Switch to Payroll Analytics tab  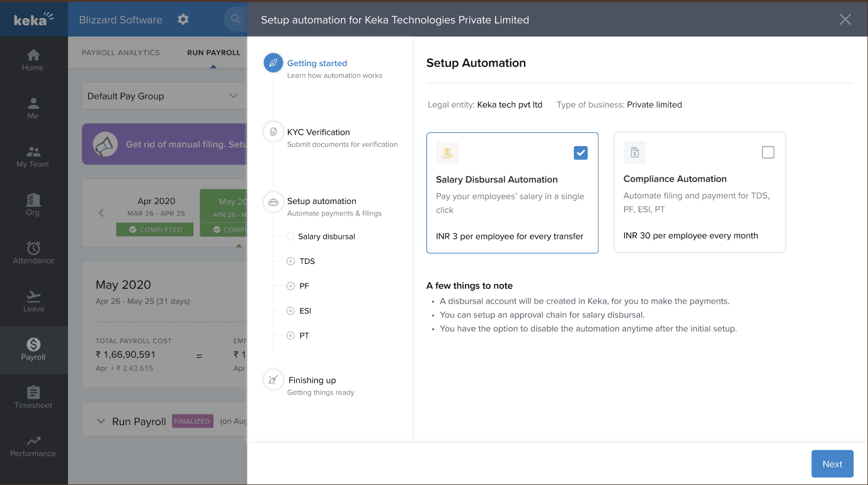tap(121, 53)
